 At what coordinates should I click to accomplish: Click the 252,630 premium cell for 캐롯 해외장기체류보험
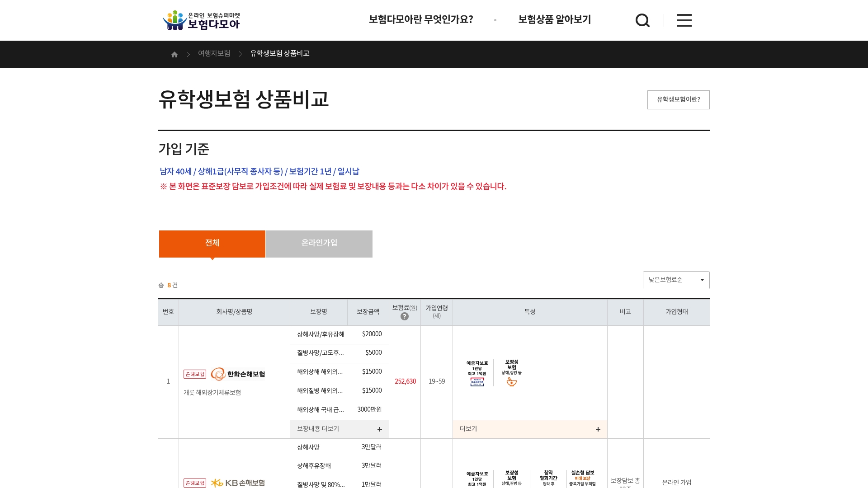(405, 381)
